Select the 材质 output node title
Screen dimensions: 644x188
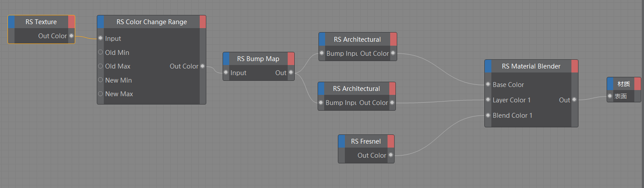624,84
